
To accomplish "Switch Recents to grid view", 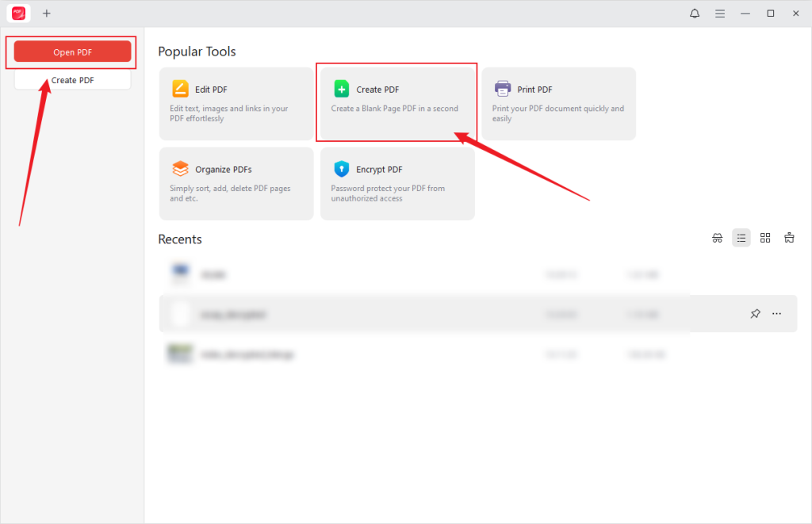I will point(765,237).
